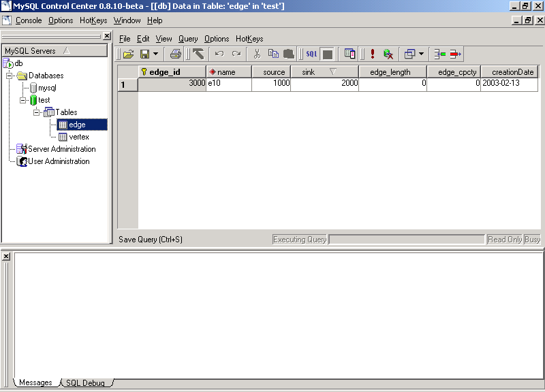Toggle the SQL pane button
This screenshot has height=392, width=545.
pyautogui.click(x=311, y=54)
